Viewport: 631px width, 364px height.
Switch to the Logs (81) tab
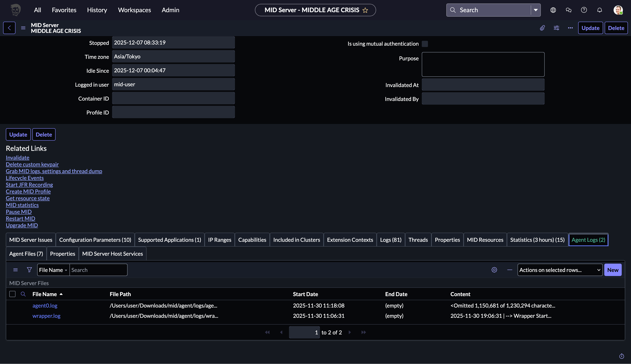tap(391, 240)
